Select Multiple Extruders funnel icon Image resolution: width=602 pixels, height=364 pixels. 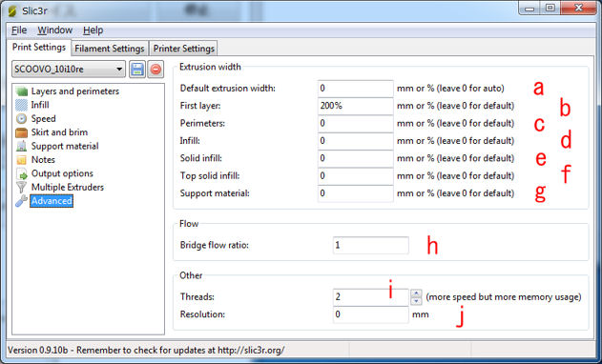point(22,187)
